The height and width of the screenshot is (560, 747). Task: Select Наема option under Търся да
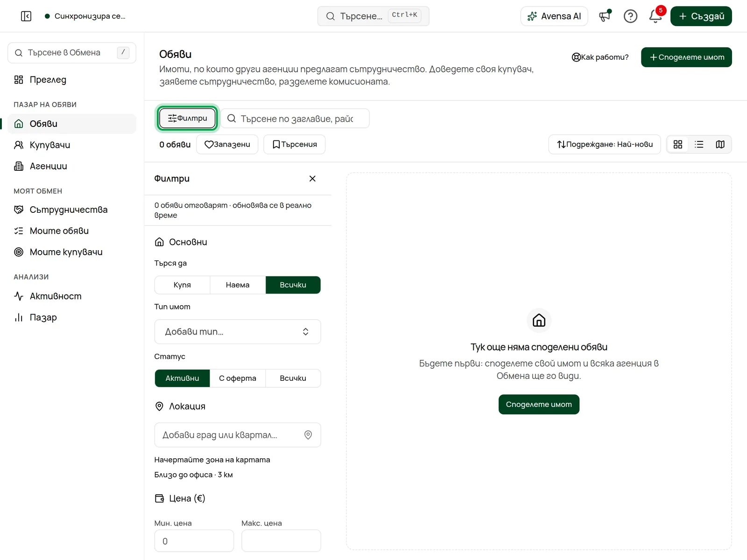coord(238,285)
